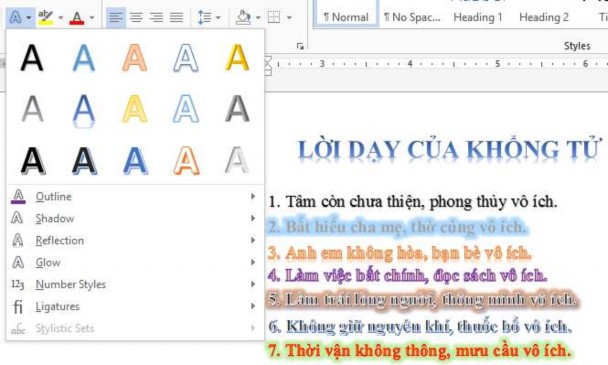Choose the orange outline text effect in third row

187,161
